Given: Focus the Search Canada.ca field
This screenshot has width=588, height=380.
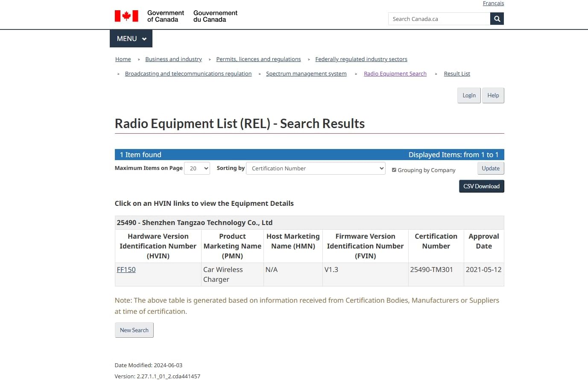Looking at the screenshot, I should pyautogui.click(x=439, y=19).
